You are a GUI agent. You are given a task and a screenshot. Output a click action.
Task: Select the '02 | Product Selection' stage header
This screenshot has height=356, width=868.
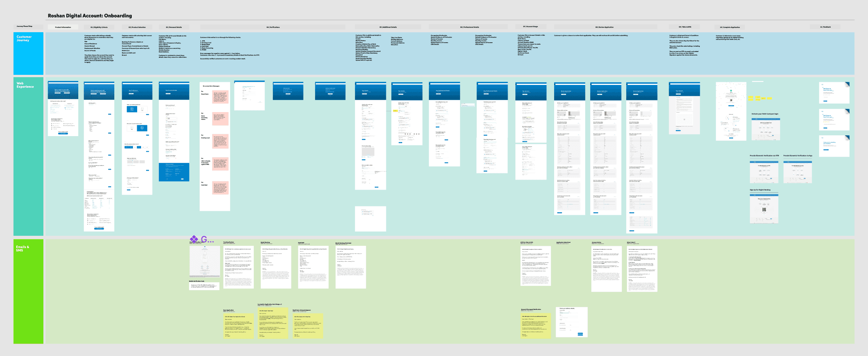click(x=137, y=27)
